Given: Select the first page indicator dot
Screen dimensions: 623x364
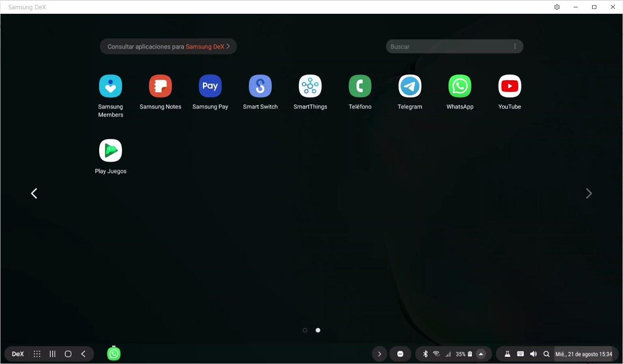Looking at the screenshot, I should pyautogui.click(x=305, y=330).
